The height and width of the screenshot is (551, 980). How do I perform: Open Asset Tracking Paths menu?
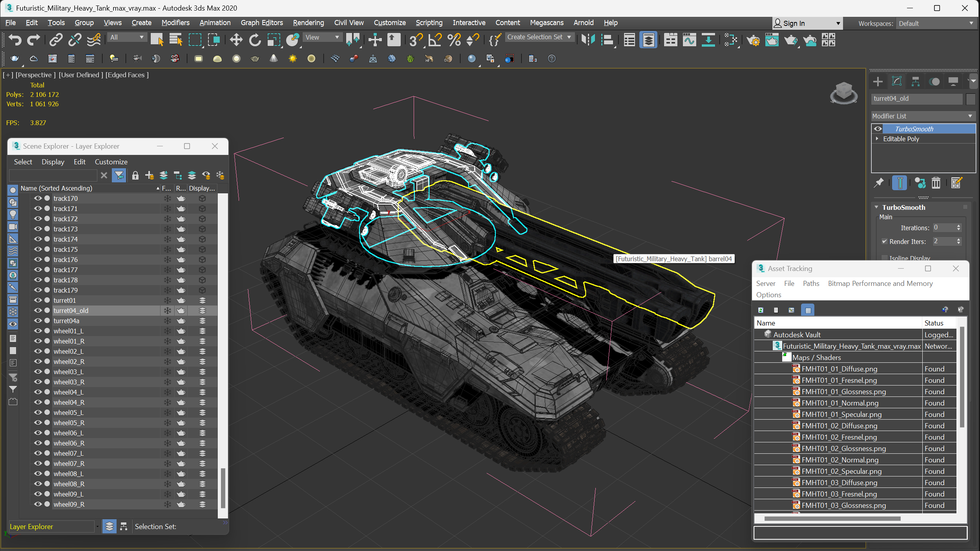tap(811, 284)
